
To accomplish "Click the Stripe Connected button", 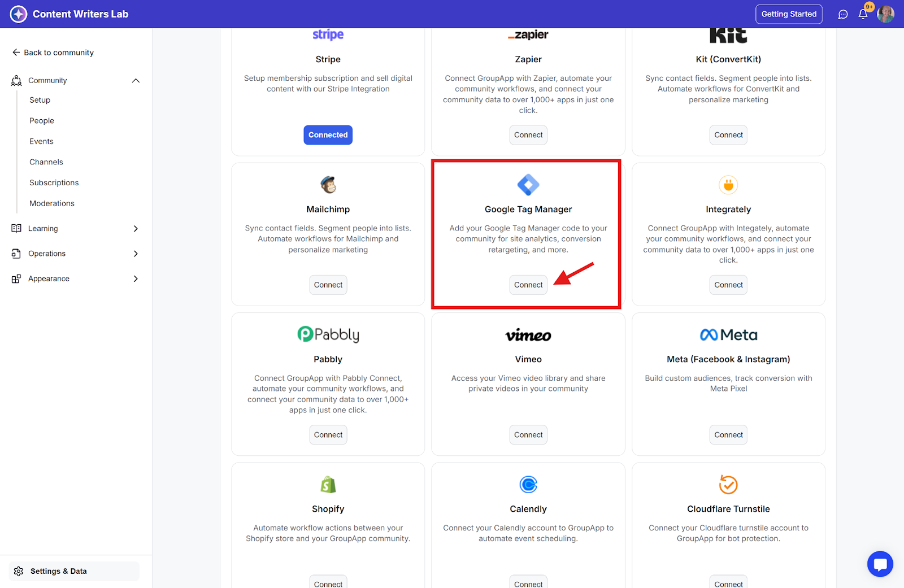I will coord(328,135).
